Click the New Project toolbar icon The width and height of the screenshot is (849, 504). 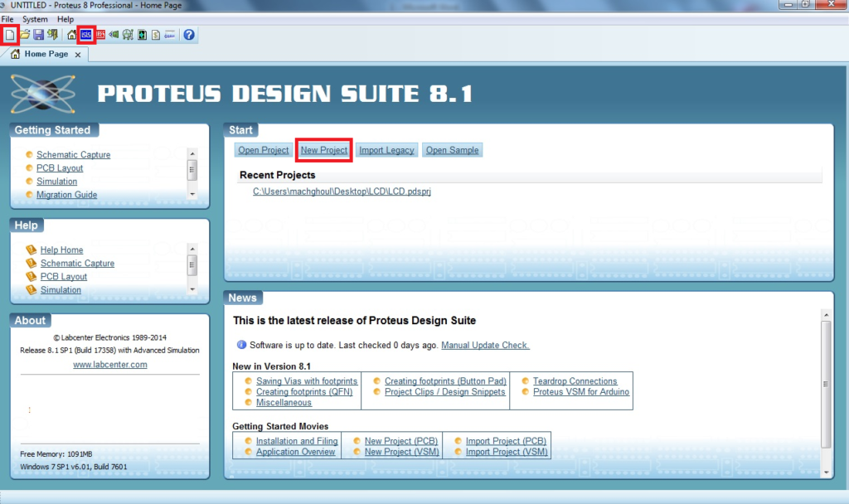point(10,35)
